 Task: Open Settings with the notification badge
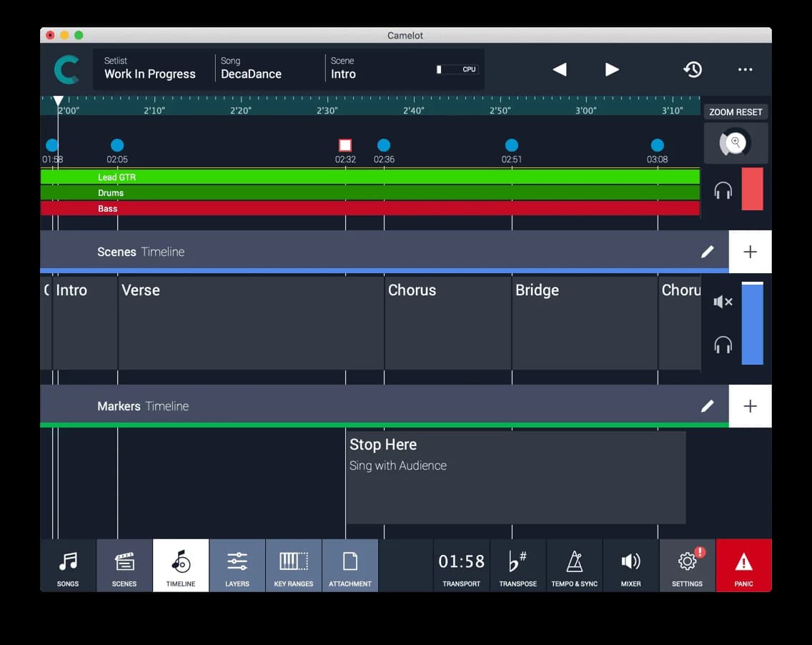pos(687,566)
